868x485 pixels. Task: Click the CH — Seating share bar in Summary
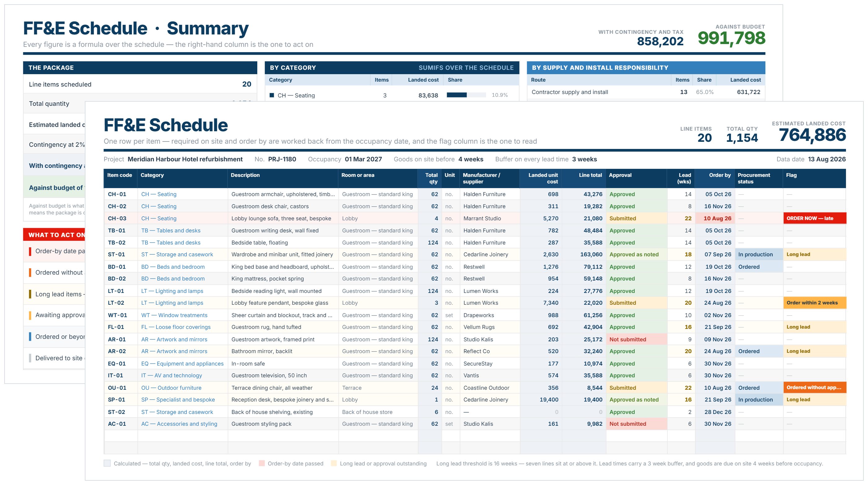(x=466, y=95)
